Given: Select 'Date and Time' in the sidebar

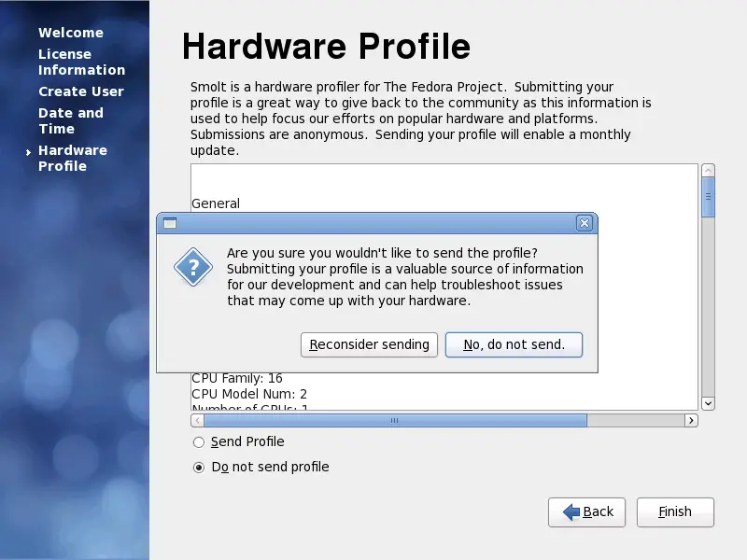Looking at the screenshot, I should (71, 121).
